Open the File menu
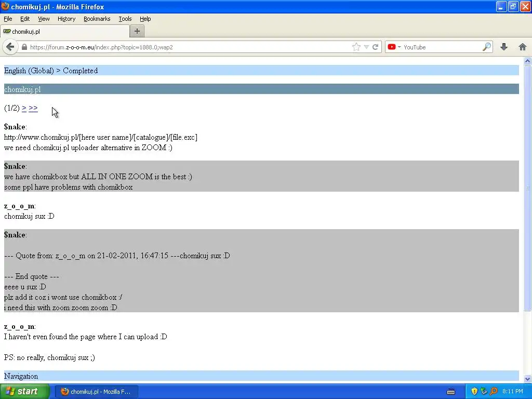Image resolution: width=532 pixels, height=399 pixels. coord(8,19)
